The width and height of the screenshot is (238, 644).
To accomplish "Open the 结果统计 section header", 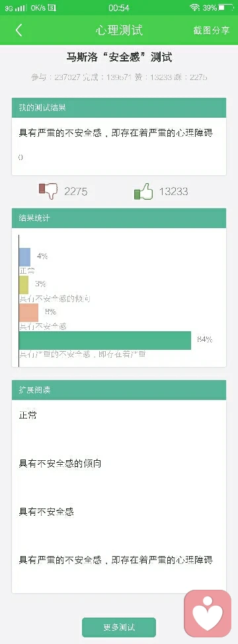I will 119,218.
